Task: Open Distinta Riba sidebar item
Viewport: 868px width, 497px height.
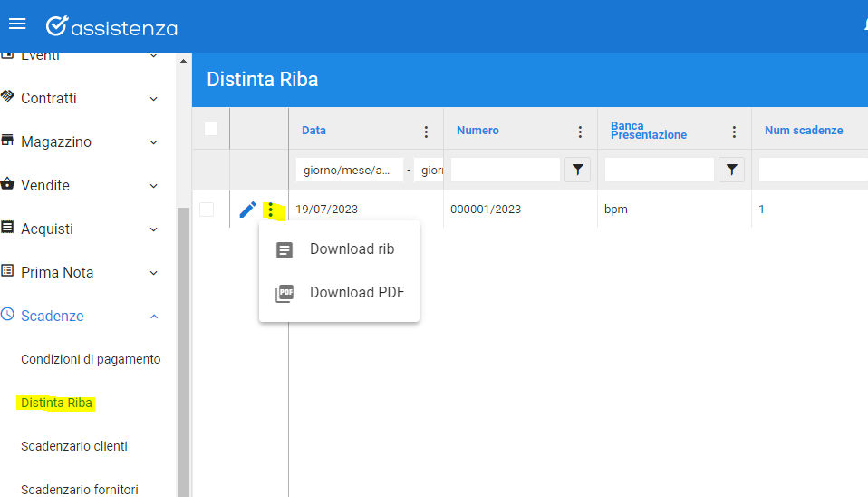Action: (56, 403)
